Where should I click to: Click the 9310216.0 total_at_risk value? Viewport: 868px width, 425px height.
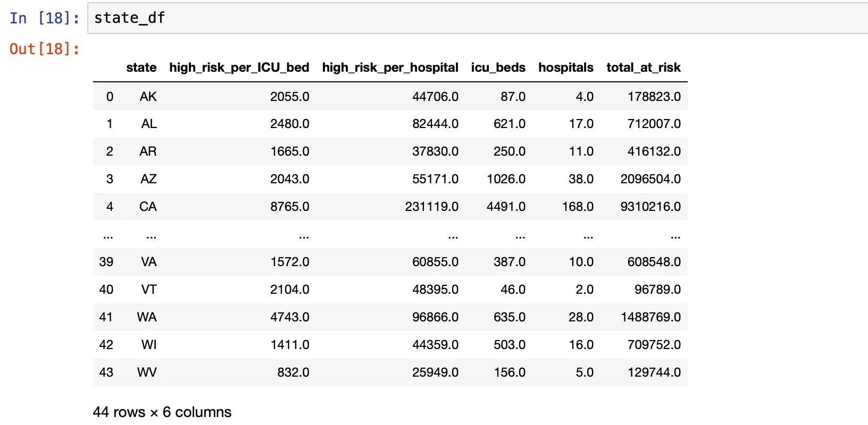pyautogui.click(x=650, y=207)
